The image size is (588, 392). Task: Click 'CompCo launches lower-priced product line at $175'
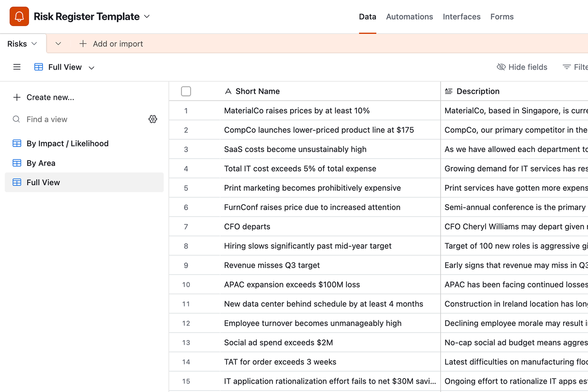[x=330, y=130]
